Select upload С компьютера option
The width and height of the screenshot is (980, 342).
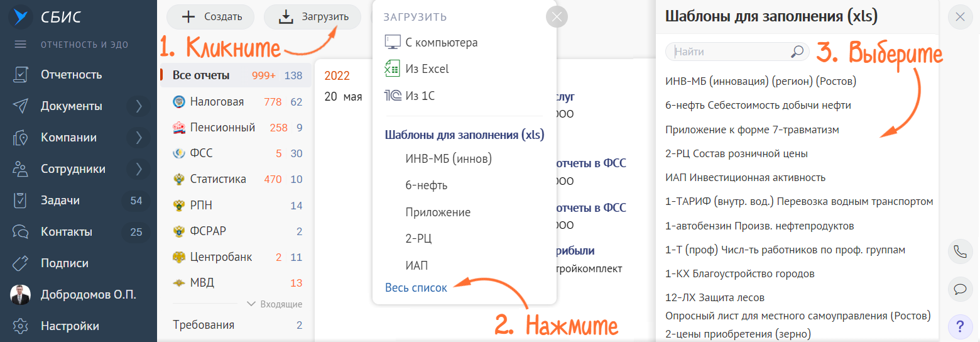coord(431,43)
